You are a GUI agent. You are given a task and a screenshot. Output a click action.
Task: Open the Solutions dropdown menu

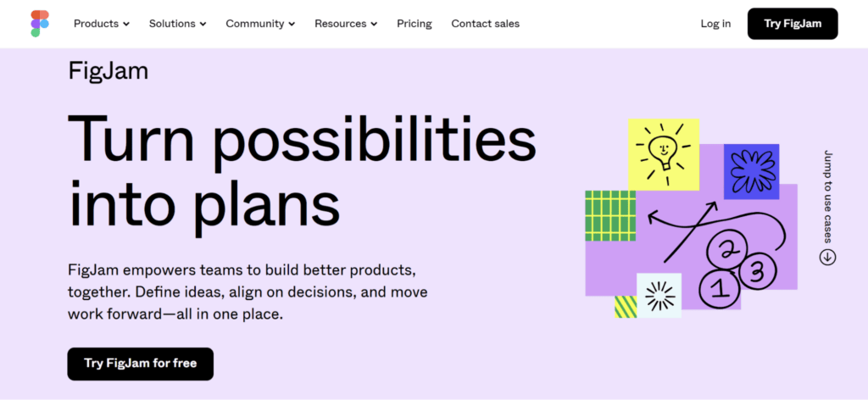tap(178, 24)
